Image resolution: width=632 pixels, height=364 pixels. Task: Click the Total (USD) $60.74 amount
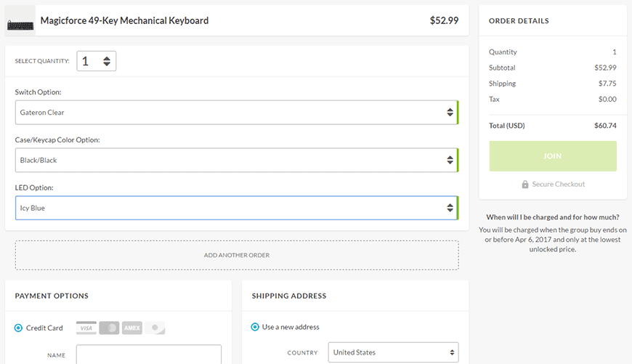[x=605, y=126]
